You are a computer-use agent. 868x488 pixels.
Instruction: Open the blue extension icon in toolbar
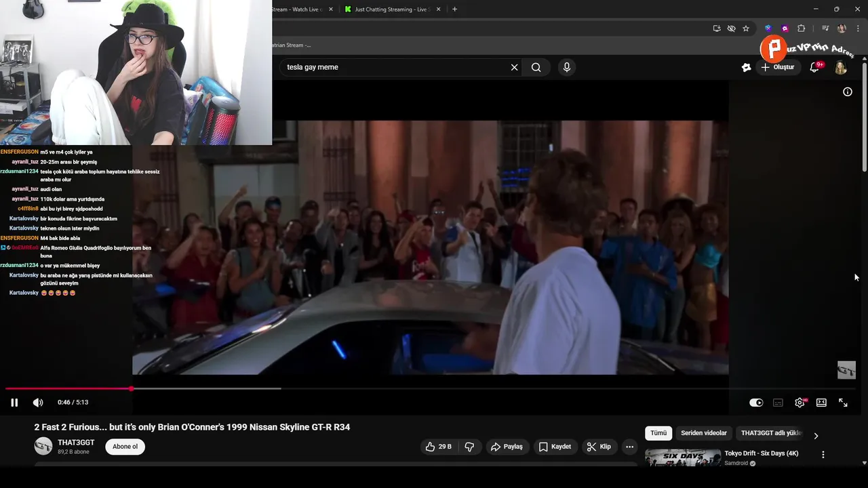click(768, 28)
